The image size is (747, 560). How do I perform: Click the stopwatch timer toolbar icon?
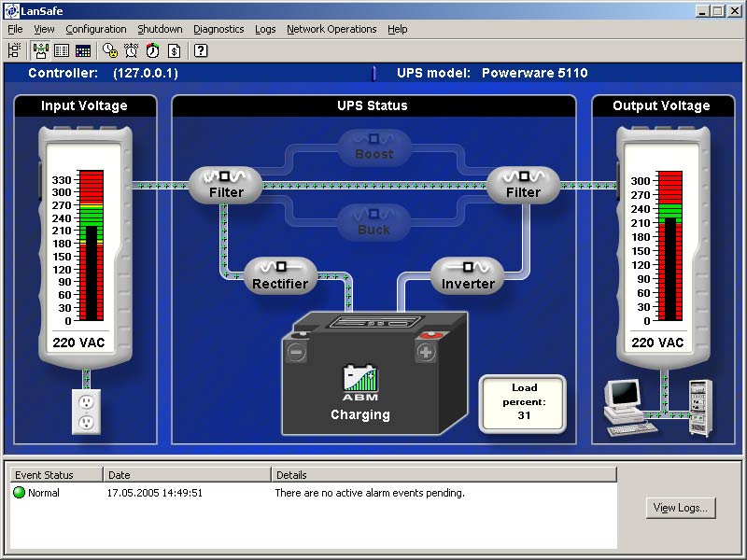tap(152, 50)
